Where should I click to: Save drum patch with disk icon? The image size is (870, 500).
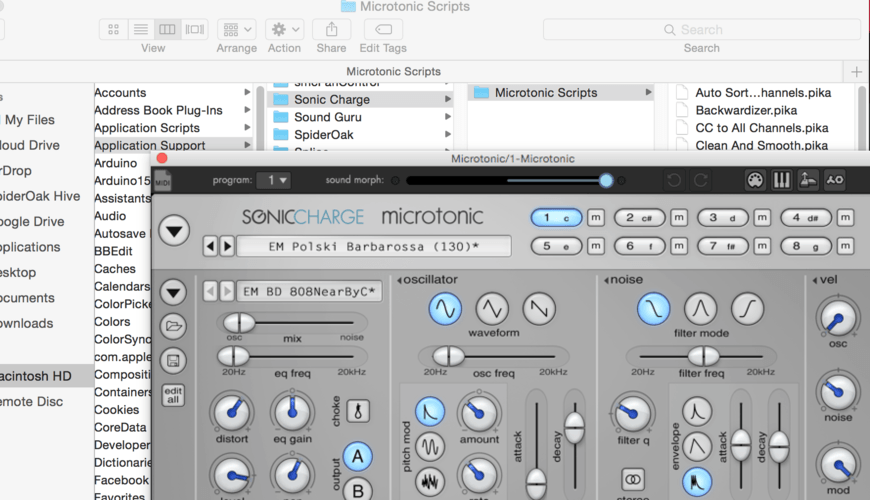click(x=173, y=361)
